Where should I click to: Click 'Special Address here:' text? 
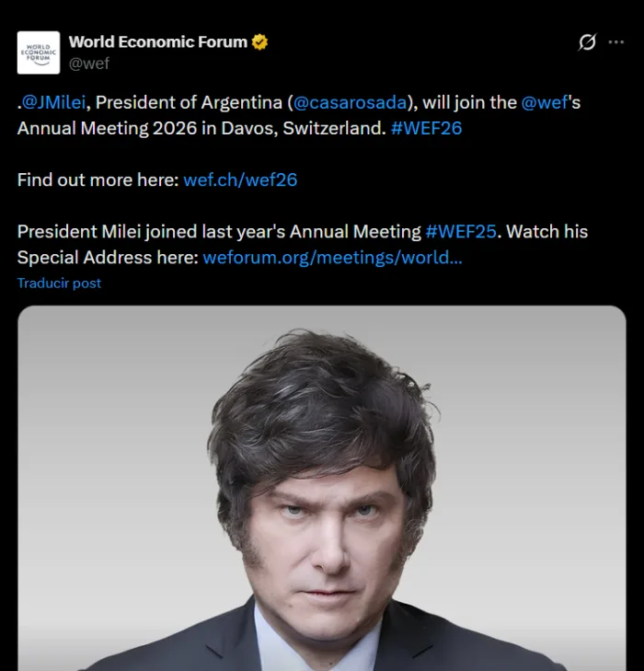pyautogui.click(x=108, y=258)
